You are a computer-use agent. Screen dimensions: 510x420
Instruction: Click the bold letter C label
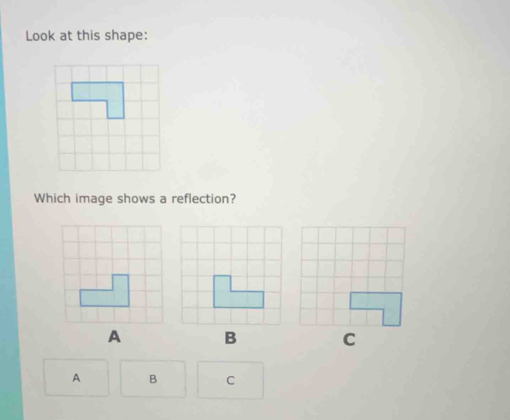pos(350,340)
